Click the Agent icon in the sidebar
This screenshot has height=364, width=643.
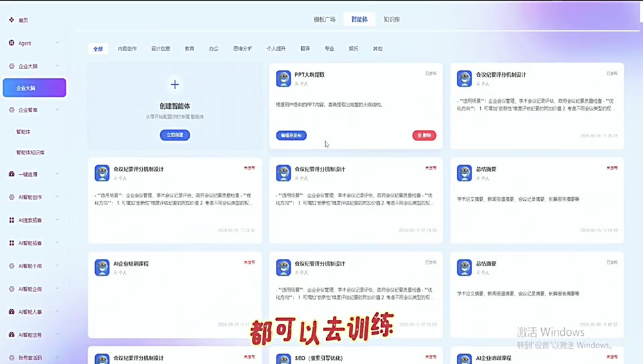pos(11,43)
